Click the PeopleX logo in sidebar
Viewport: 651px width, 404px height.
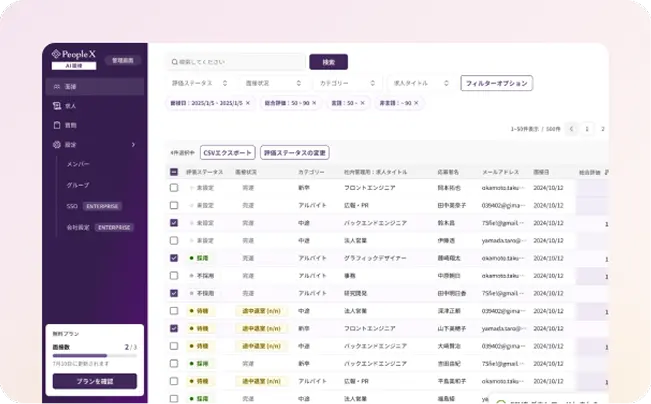(76, 56)
